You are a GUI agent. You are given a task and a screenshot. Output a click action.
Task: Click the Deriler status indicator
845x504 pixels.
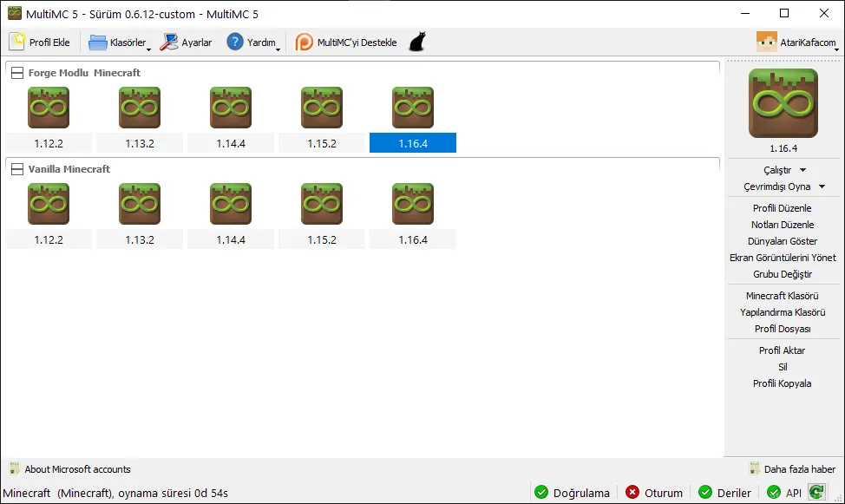click(724, 493)
